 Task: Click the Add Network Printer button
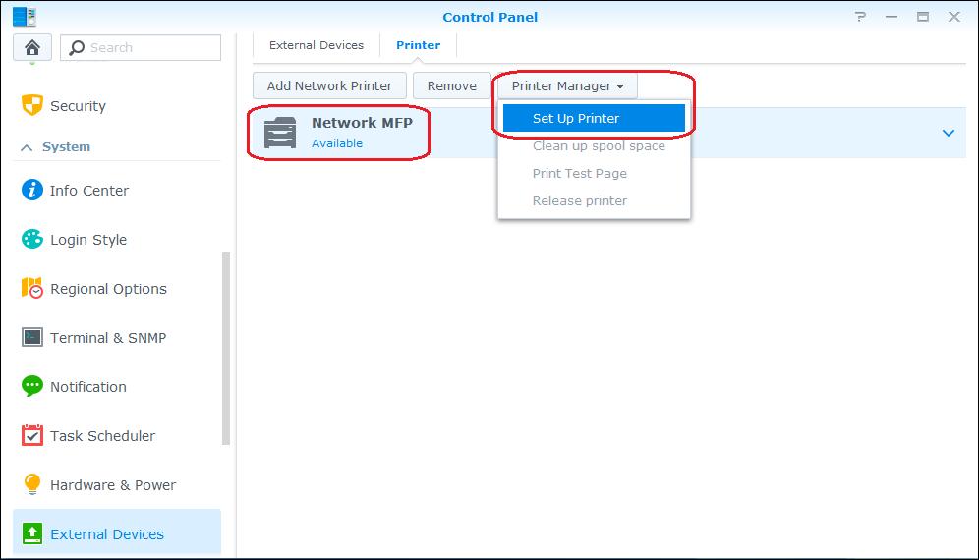pos(329,86)
